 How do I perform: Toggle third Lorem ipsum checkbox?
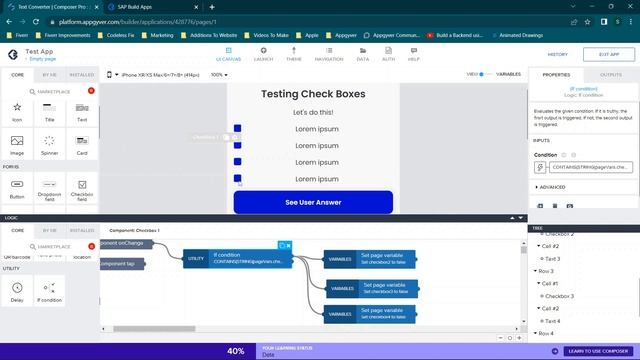coord(238,162)
